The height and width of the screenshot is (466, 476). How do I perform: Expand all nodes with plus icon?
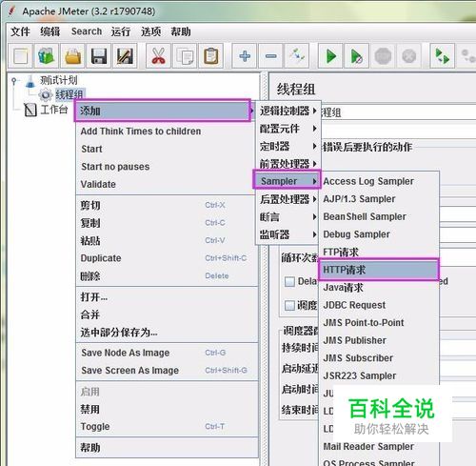(x=245, y=56)
